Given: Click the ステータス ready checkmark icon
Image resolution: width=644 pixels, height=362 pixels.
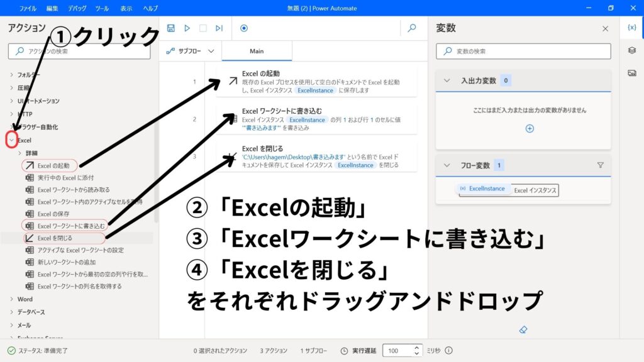Looking at the screenshot, I should click(x=11, y=351).
